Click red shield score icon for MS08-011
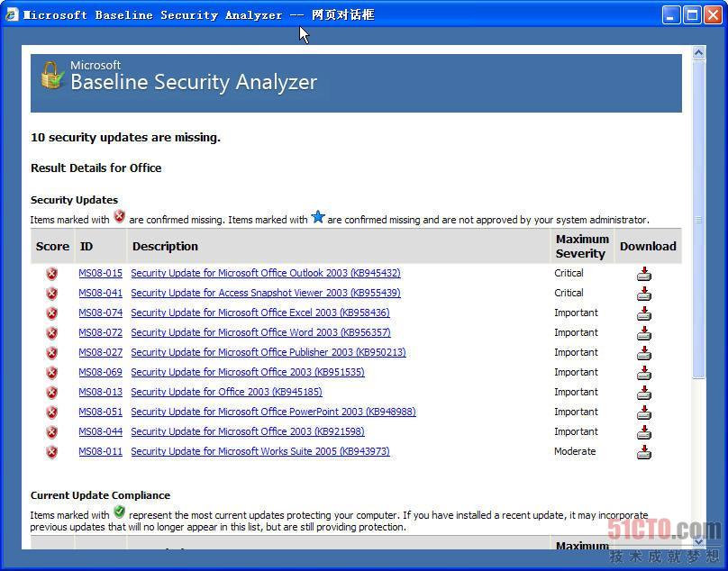Viewport: 728px width, 571px height. coord(52,452)
